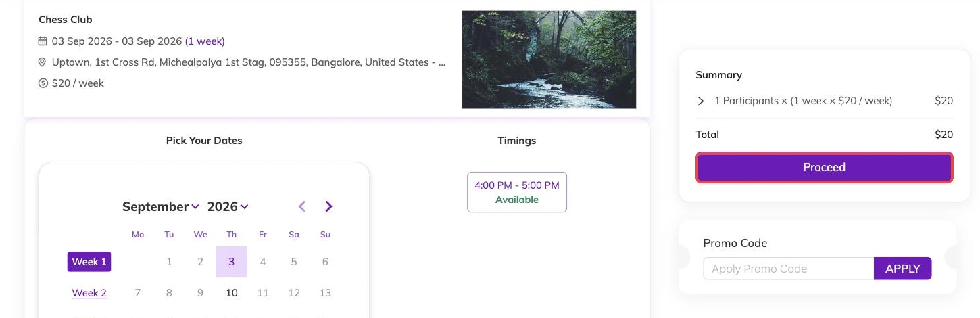Select day 8 in the calendar
Screen dimensions: 980x318
tap(169, 293)
